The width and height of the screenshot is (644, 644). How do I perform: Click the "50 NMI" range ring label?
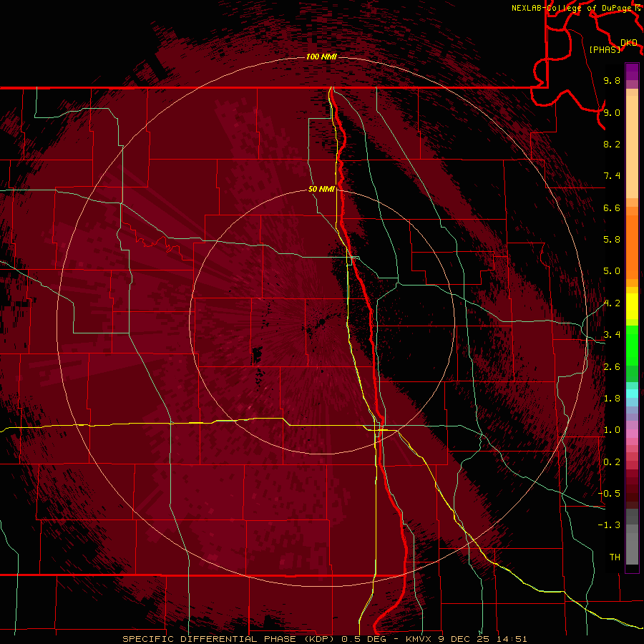point(321,189)
